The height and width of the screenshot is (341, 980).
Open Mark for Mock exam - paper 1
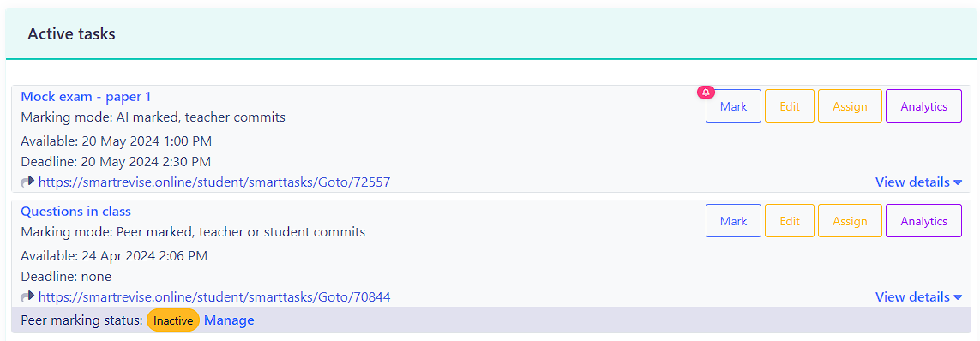(733, 106)
